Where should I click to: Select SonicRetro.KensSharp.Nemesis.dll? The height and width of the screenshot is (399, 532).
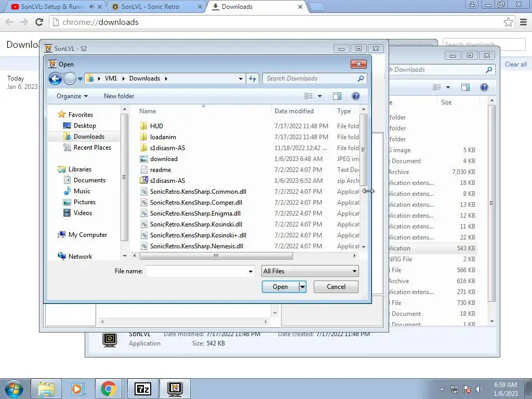(196, 246)
